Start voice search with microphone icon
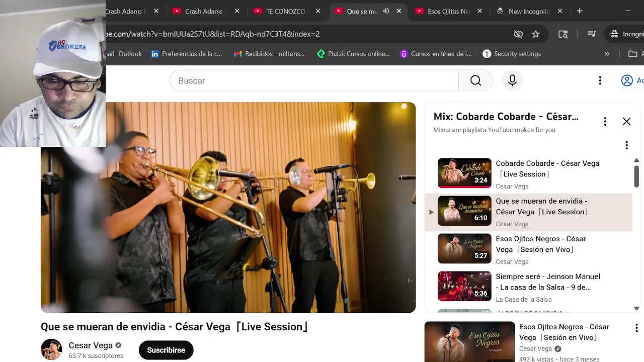Screen dimensions: 644x362 [x=512, y=80]
